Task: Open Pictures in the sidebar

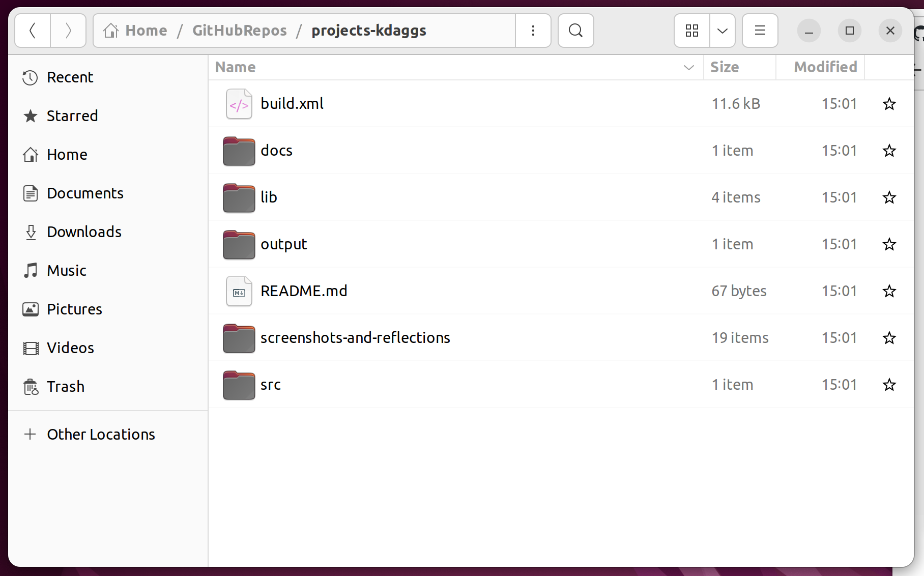Action: (x=108, y=309)
